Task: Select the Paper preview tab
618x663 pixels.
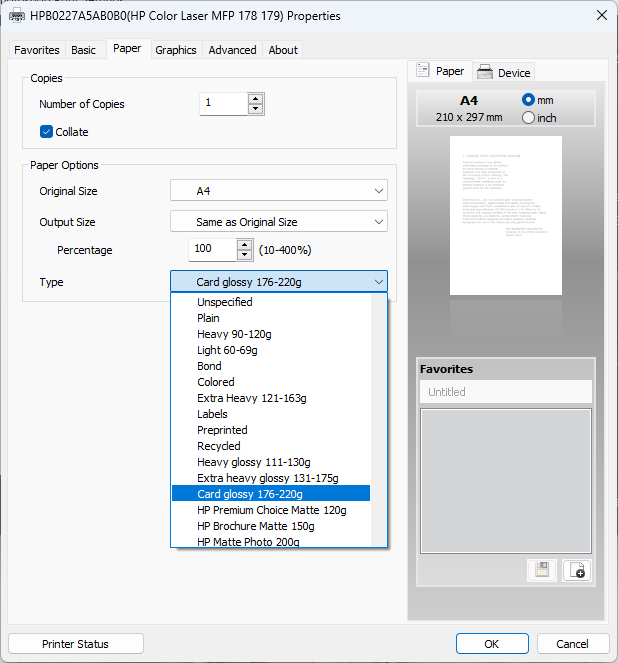Action: tap(441, 71)
